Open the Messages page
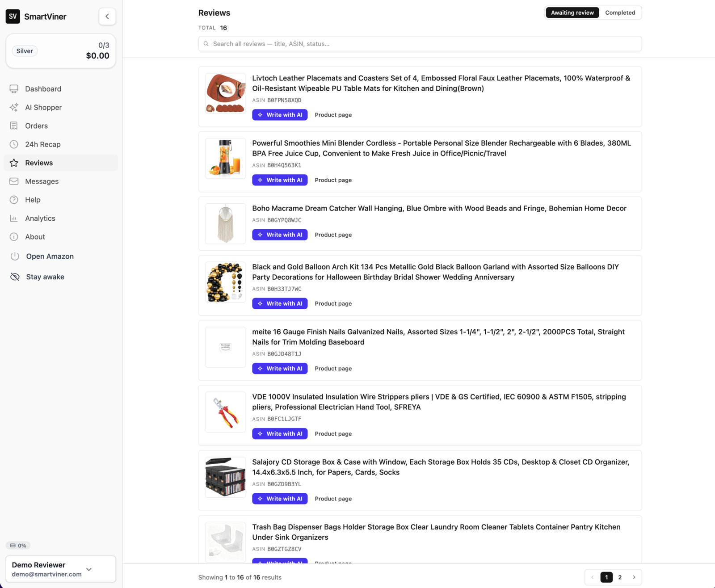Viewport: 715px width, 588px height. click(x=61, y=181)
